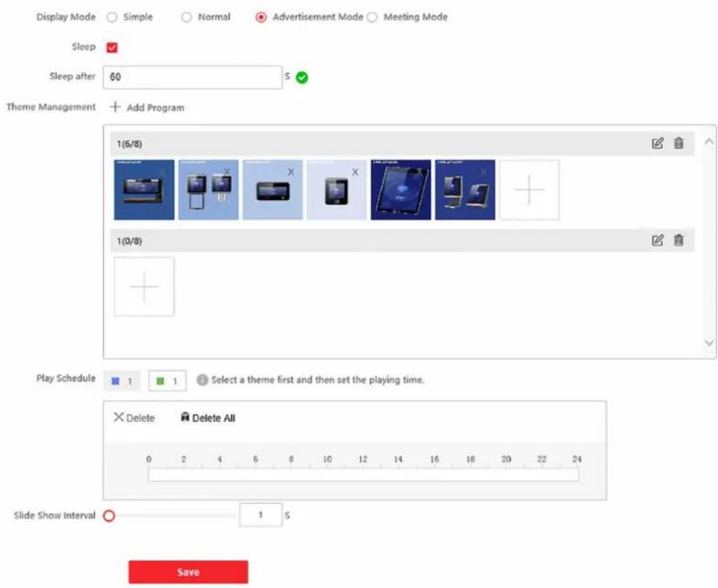Click Delete All in schedule panel

208,418
